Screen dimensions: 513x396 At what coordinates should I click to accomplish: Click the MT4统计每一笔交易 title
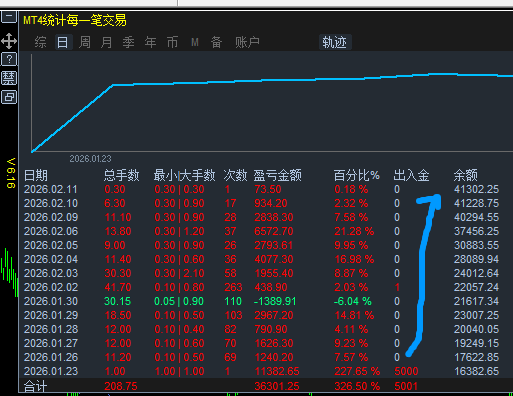pyautogui.click(x=75, y=21)
